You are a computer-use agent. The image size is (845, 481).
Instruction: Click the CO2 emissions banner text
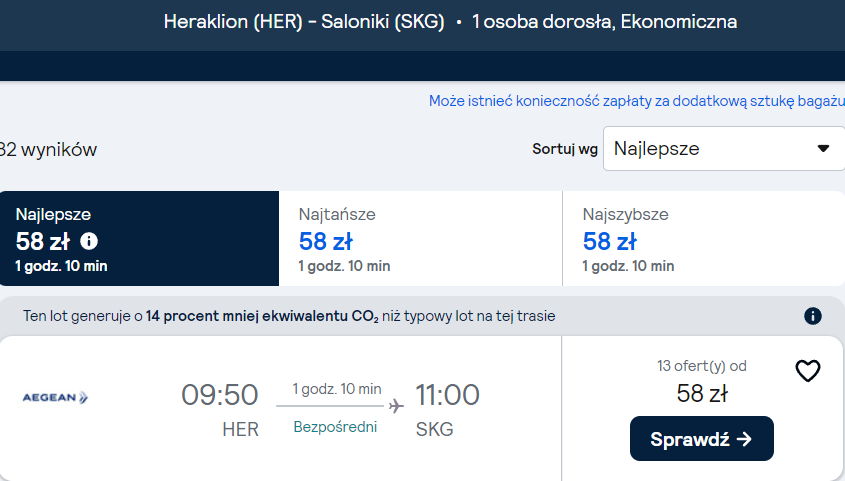pyautogui.click(x=289, y=316)
